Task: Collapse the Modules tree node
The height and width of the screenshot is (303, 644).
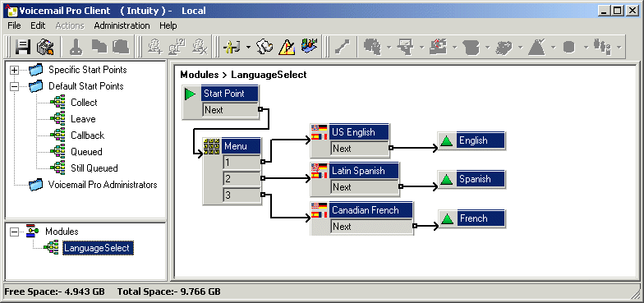Action: pos(15,232)
